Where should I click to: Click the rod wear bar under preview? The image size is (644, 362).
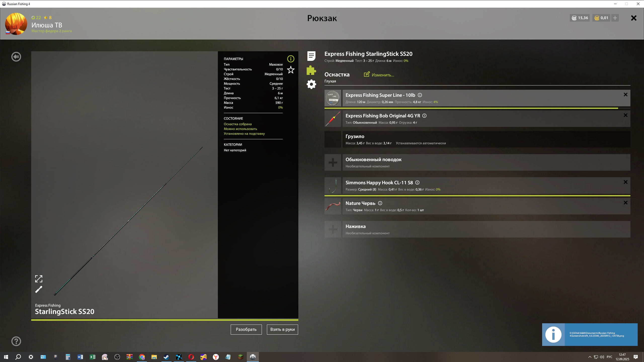click(x=165, y=320)
